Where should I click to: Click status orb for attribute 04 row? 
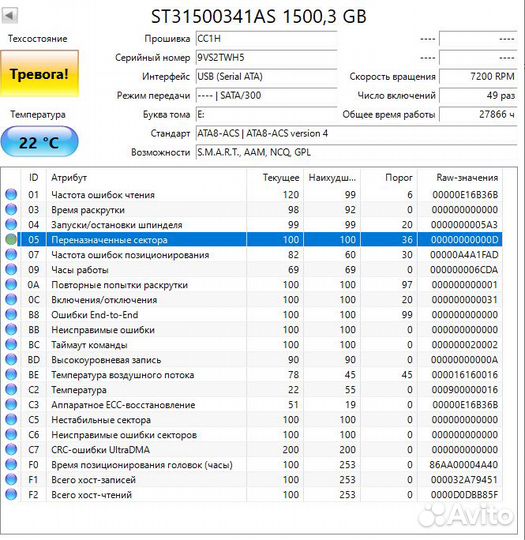pos(11,225)
